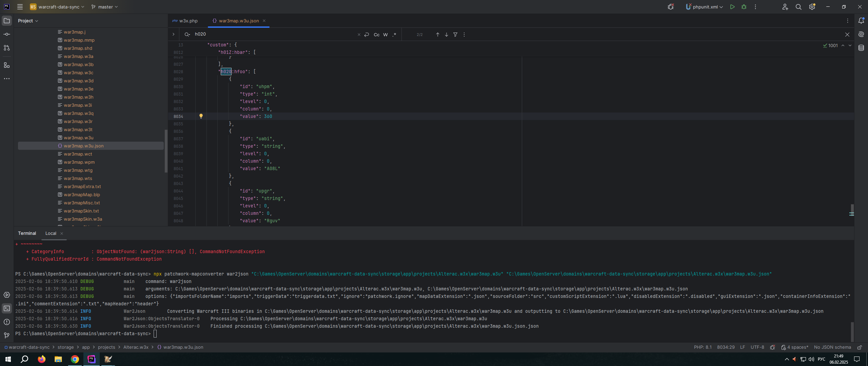
Task: Click the Run phpunit.xml button
Action: click(x=732, y=7)
